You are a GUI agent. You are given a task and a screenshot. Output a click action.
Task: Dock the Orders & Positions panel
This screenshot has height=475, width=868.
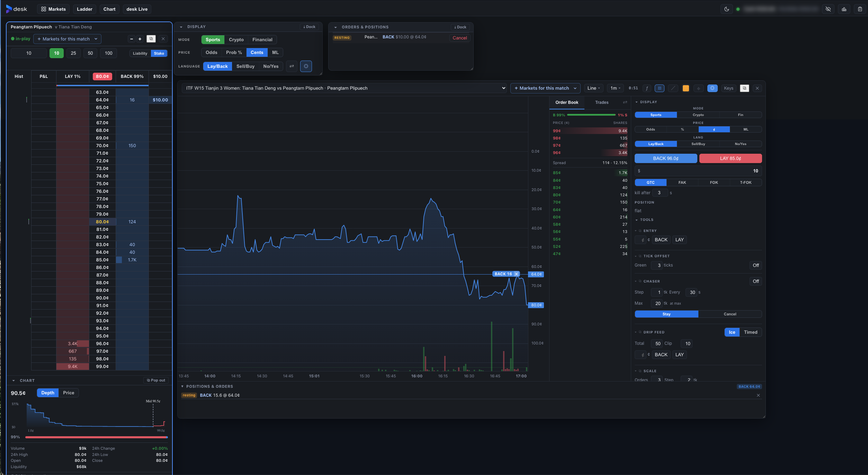coord(460,27)
